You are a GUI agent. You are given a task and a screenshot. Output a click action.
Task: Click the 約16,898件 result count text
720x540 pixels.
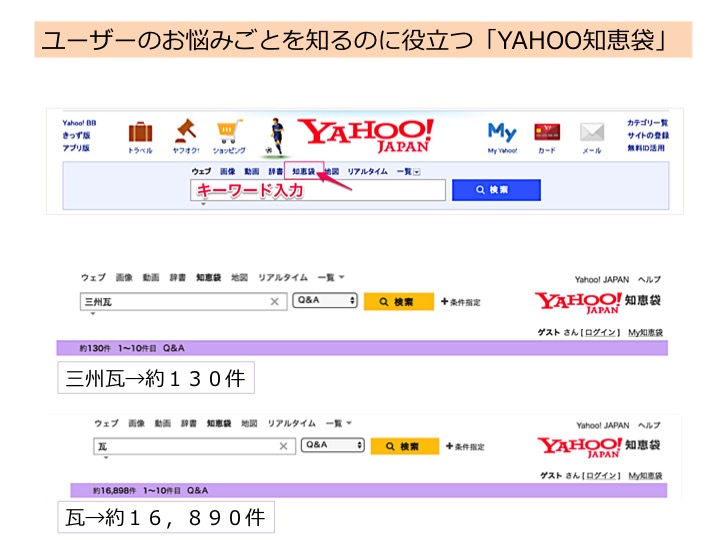pyautogui.click(x=114, y=491)
